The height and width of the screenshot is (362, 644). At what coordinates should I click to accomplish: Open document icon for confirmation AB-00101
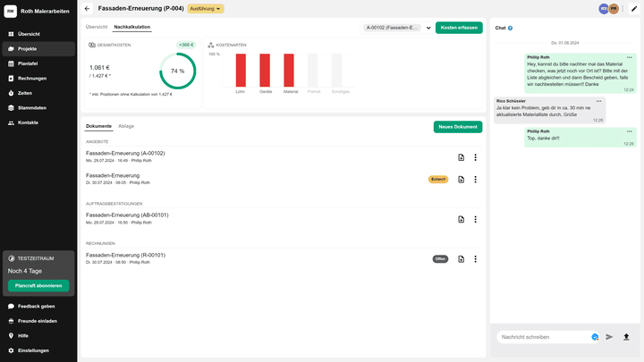click(x=461, y=219)
